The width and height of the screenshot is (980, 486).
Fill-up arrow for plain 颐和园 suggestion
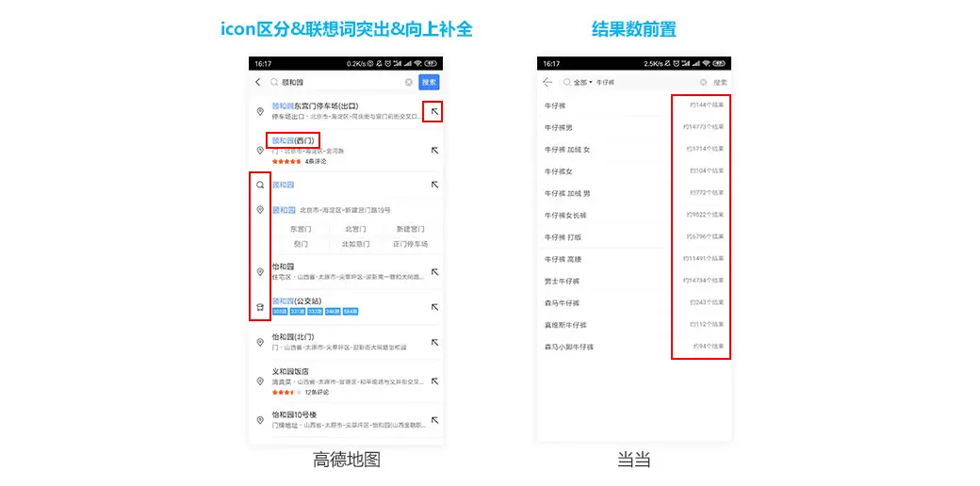435,185
